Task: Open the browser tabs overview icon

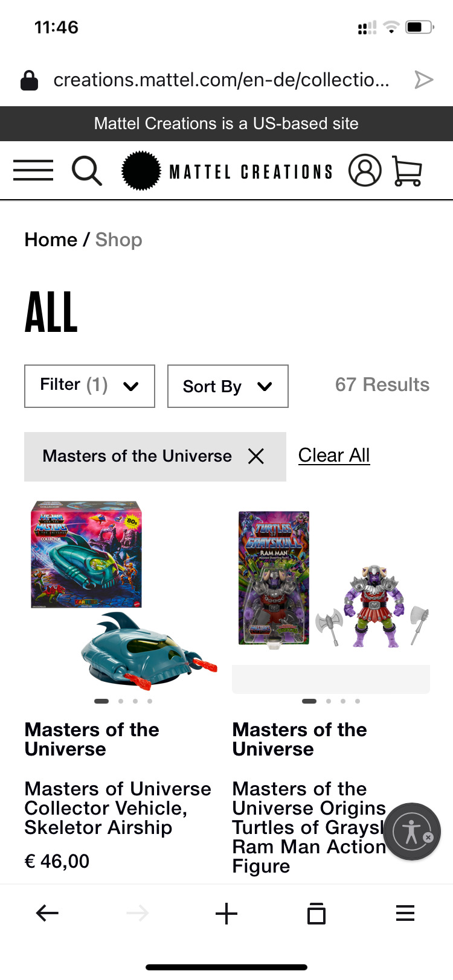Action: pyautogui.click(x=316, y=914)
